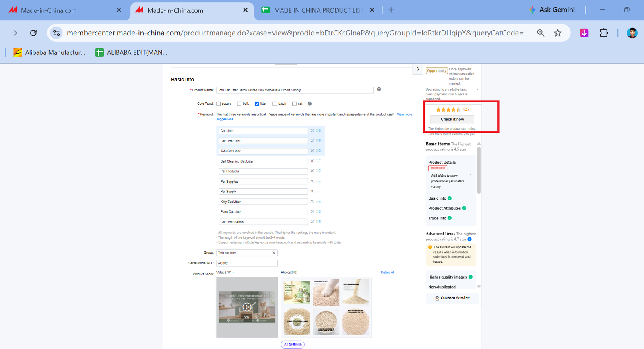Check the bulk core word

tap(239, 104)
